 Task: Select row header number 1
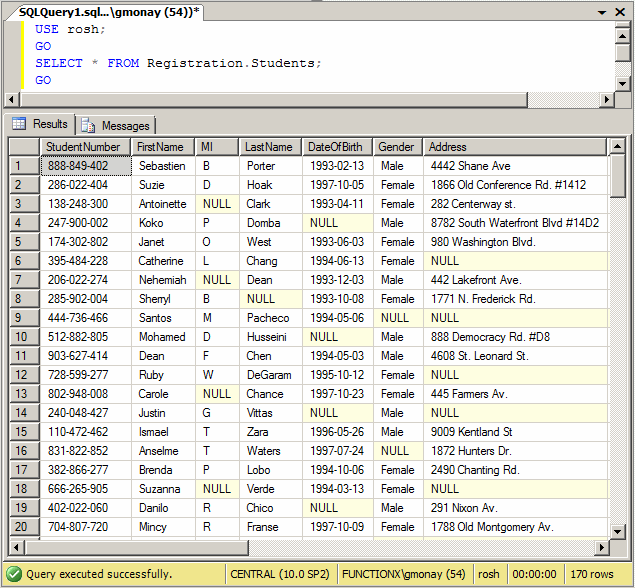pos(24,166)
